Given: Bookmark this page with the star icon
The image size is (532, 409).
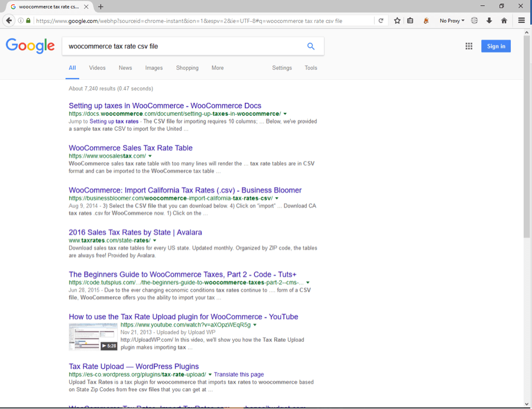Looking at the screenshot, I should click(397, 21).
